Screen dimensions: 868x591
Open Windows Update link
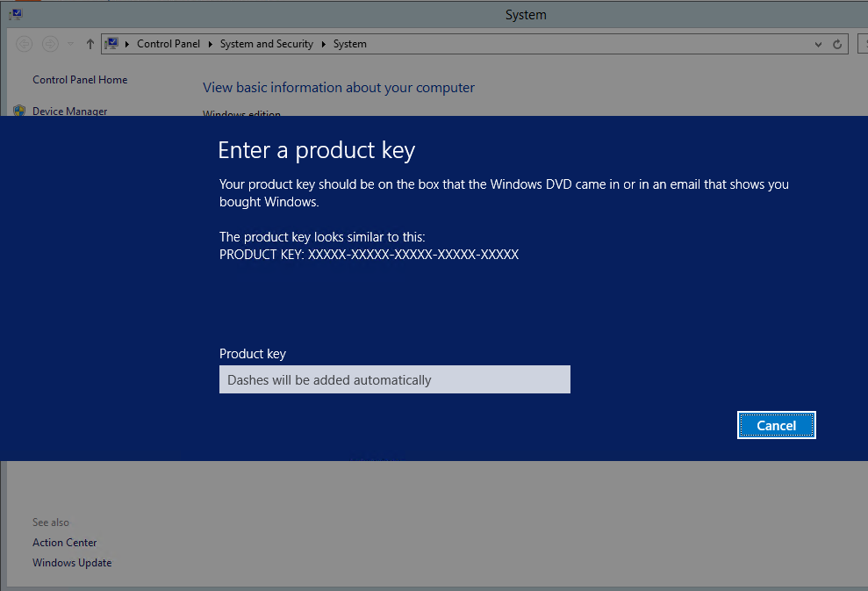click(72, 562)
